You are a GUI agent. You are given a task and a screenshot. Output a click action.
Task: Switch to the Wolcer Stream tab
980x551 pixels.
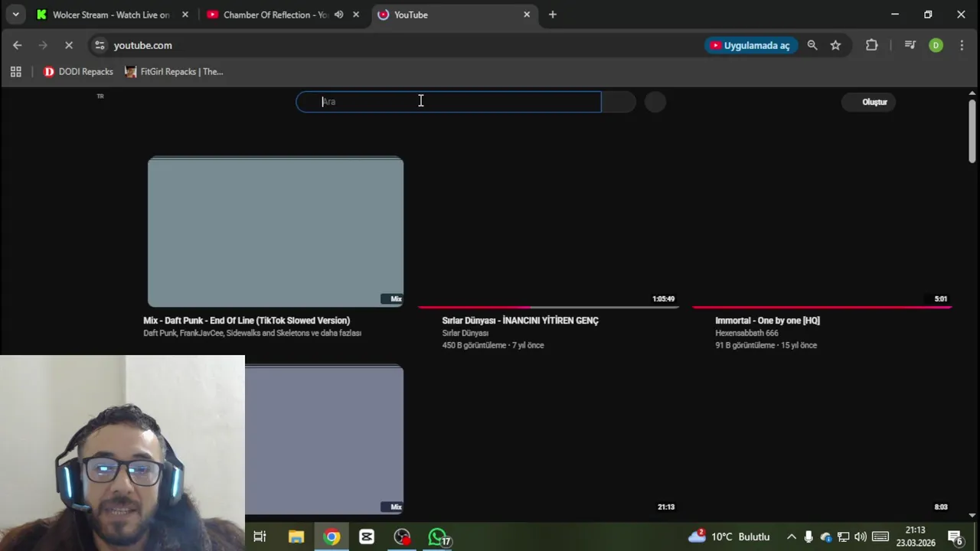click(x=110, y=15)
